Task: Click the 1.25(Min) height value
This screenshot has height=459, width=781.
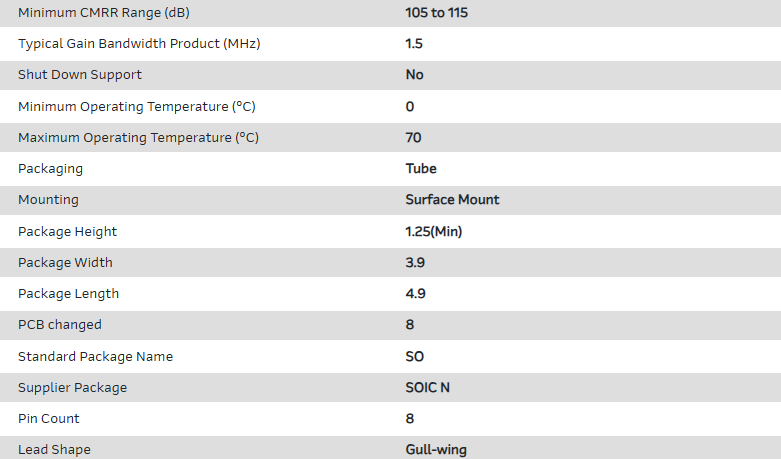Action: pos(434,231)
